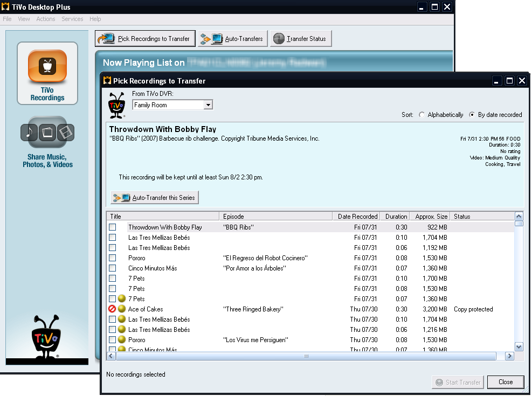Open the Services menu
Image resolution: width=532 pixels, height=396 pixels.
72,19
